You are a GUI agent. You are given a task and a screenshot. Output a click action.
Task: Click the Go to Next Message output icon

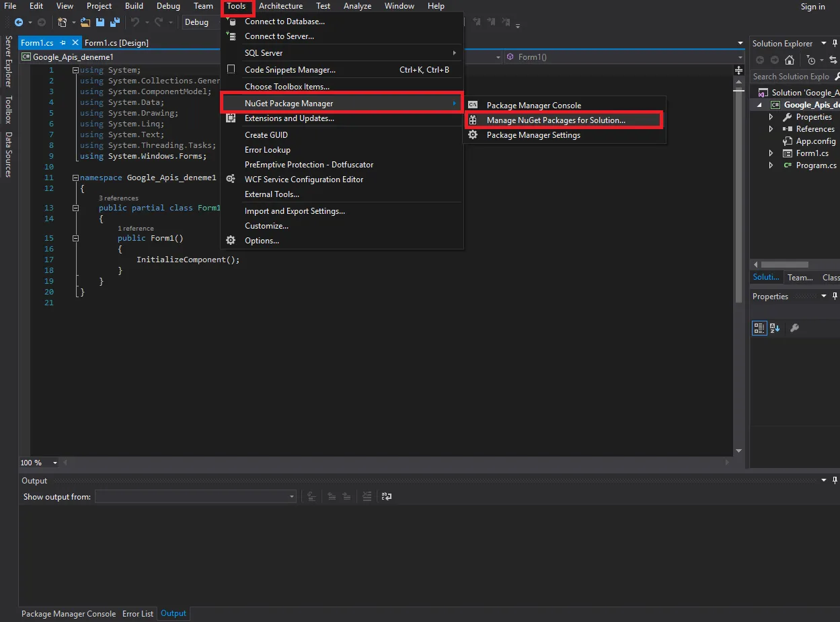[x=346, y=496]
